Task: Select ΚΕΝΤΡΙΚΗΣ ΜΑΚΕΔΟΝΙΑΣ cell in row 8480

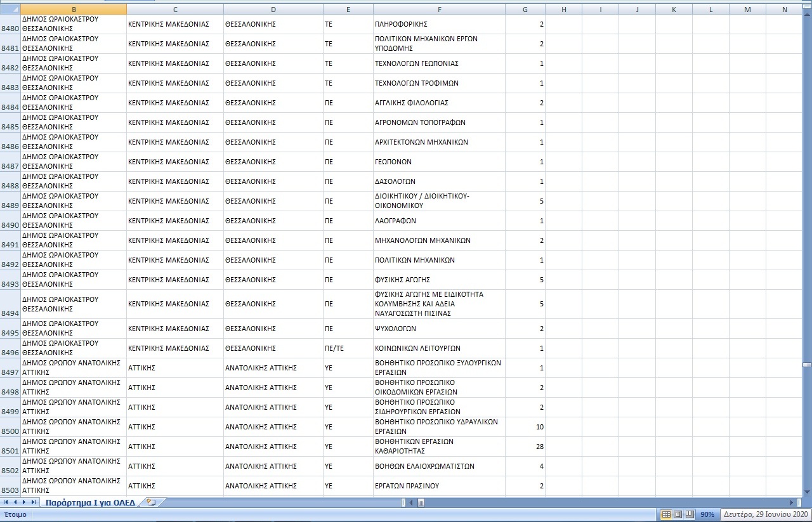Action: [x=175, y=24]
